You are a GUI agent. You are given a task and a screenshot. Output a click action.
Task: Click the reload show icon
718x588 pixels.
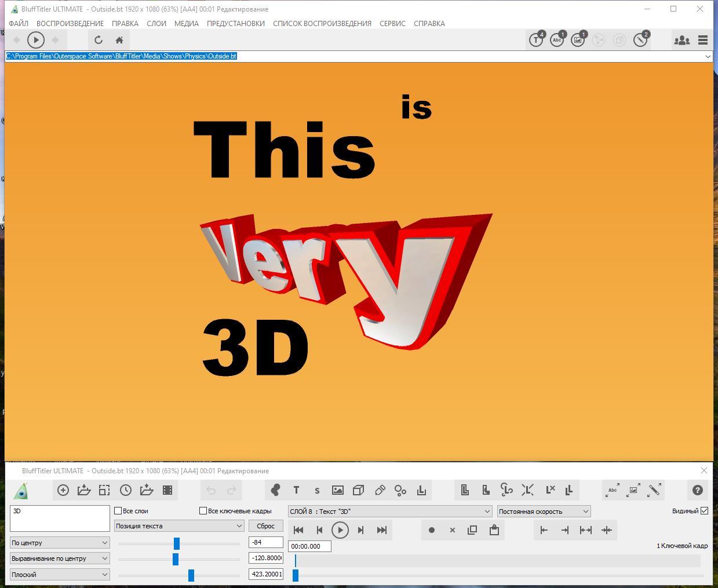tap(99, 40)
